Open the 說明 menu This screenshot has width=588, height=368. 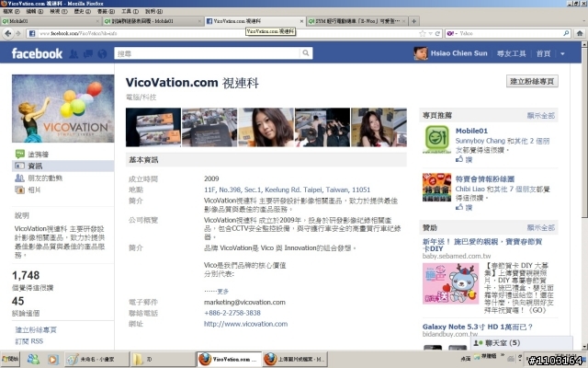[x=153, y=11]
